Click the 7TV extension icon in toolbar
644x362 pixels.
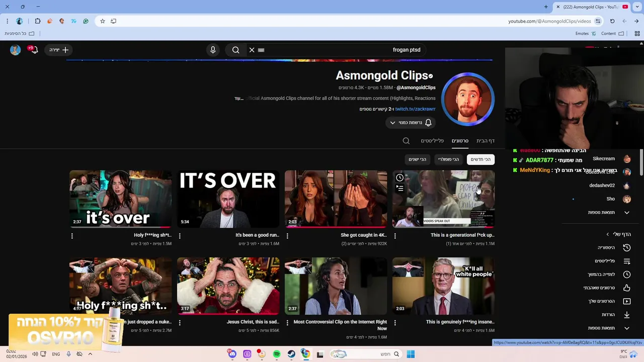point(73,21)
